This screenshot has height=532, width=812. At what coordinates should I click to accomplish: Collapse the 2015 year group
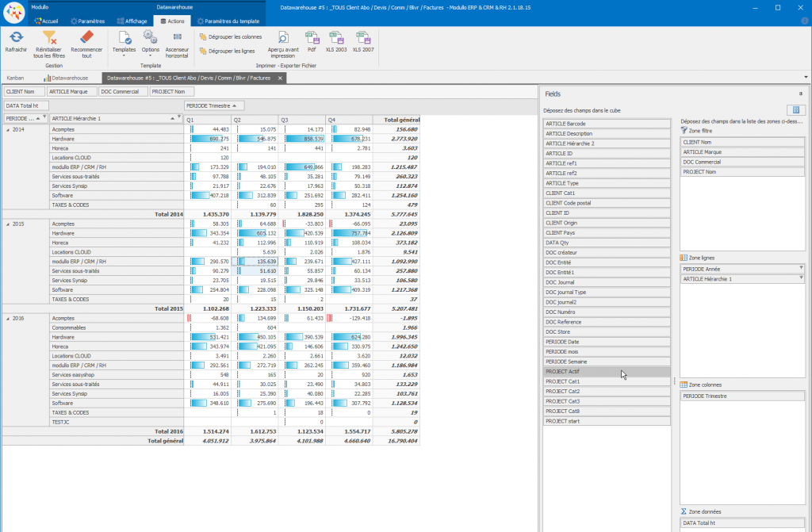click(8, 224)
